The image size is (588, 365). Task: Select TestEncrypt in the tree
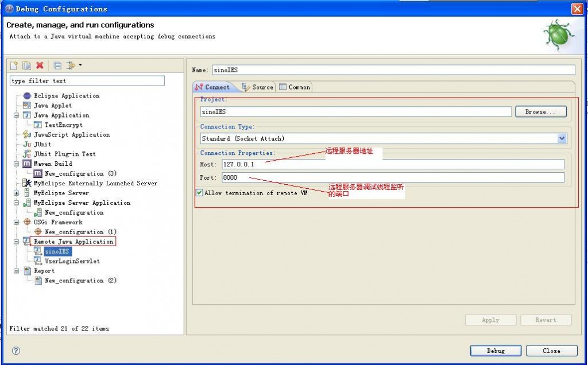(x=64, y=125)
